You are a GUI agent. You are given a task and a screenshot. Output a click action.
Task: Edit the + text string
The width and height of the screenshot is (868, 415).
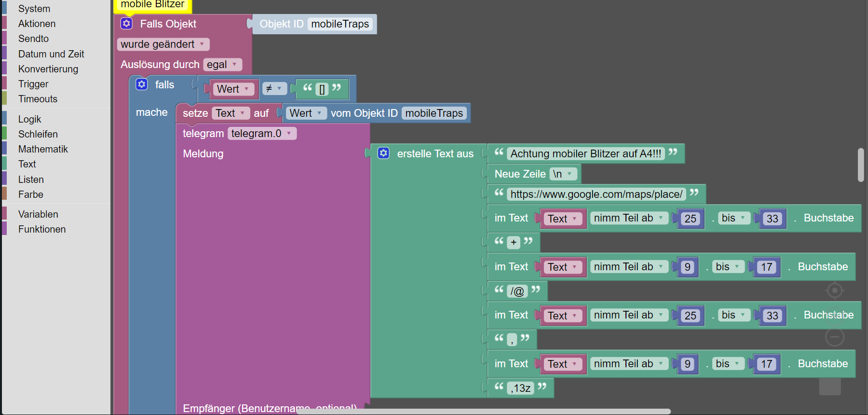pyautogui.click(x=514, y=242)
